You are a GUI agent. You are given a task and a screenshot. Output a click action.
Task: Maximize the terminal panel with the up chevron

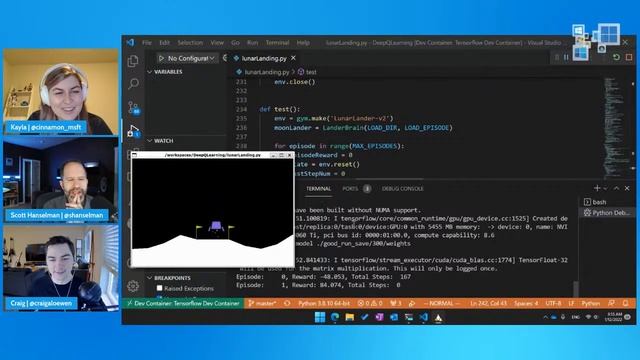click(616, 188)
